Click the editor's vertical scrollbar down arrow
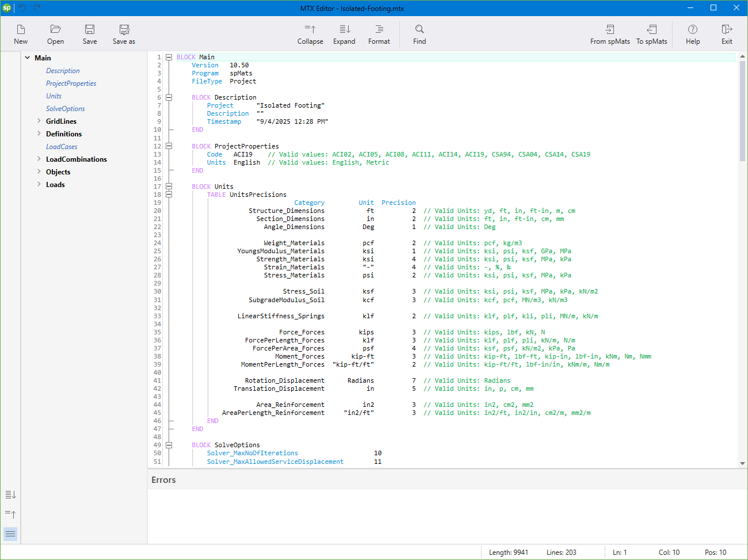This screenshot has width=748, height=560. pos(742,462)
